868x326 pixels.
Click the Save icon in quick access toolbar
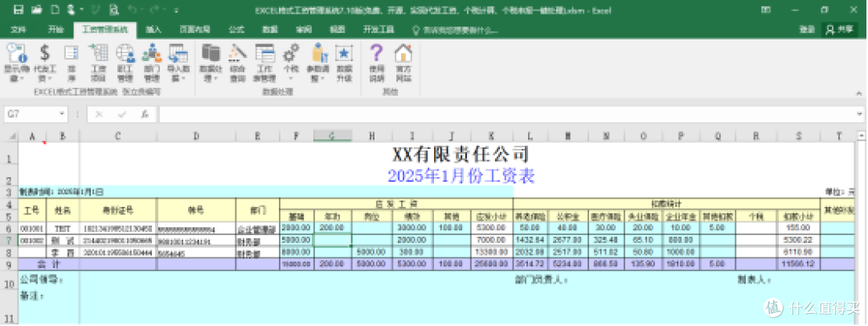tap(18, 10)
